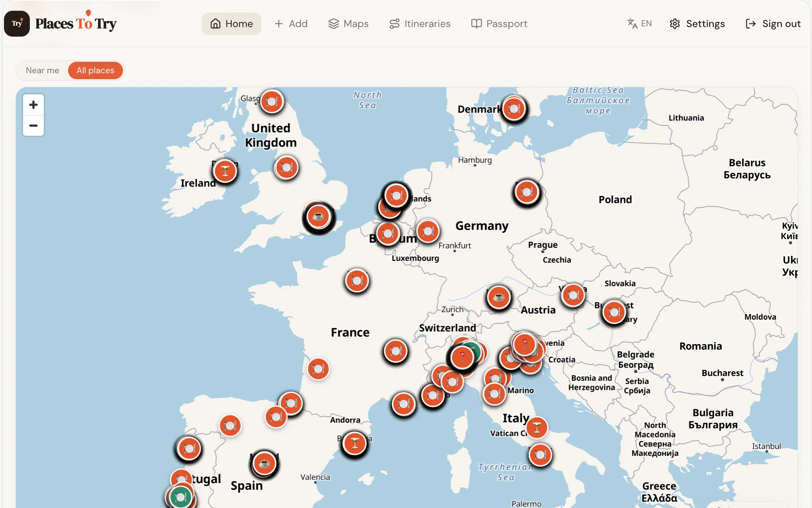Select restaurant pin south-east of France label
Viewport: 812px width, 508px height.
click(396, 351)
